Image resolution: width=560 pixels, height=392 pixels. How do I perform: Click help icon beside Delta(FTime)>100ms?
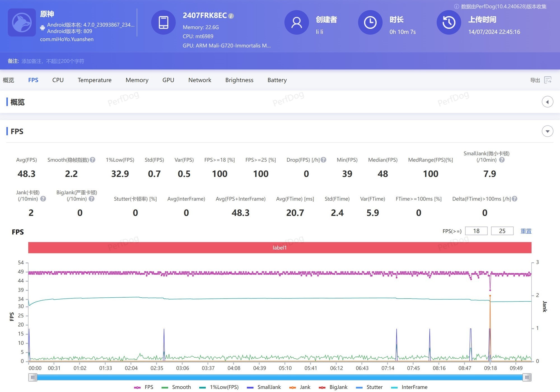[515, 199]
